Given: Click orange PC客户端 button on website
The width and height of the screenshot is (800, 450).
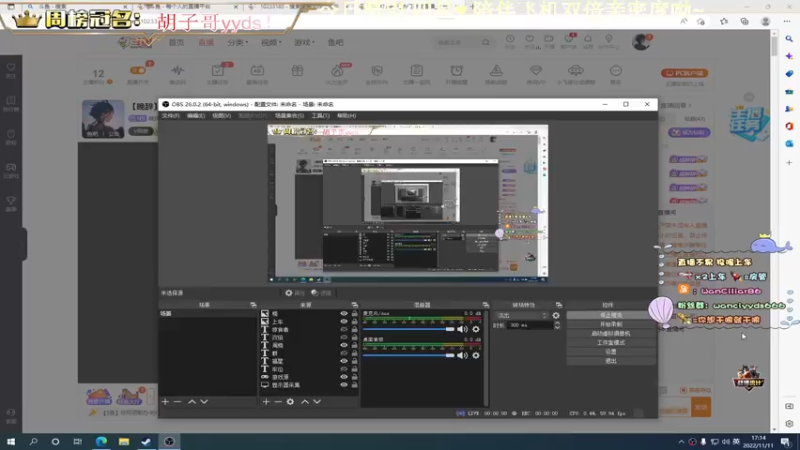Looking at the screenshot, I should click(x=684, y=73).
